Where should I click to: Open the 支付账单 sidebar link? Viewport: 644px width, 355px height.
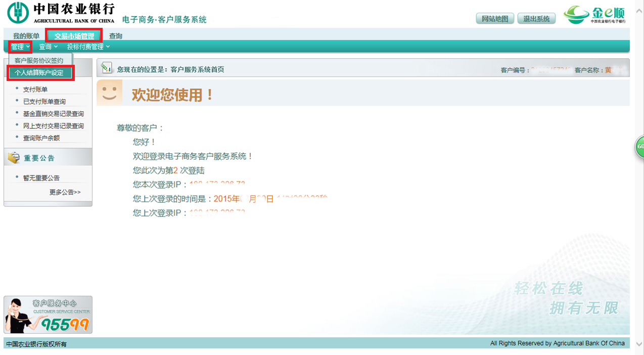(x=35, y=90)
